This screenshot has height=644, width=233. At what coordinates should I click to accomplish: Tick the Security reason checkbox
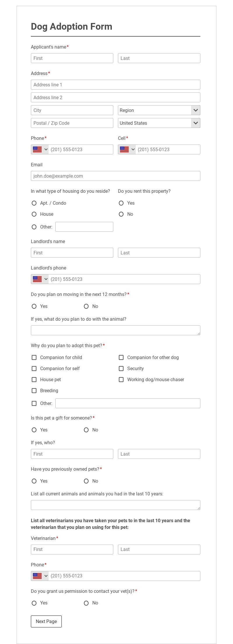point(121,368)
